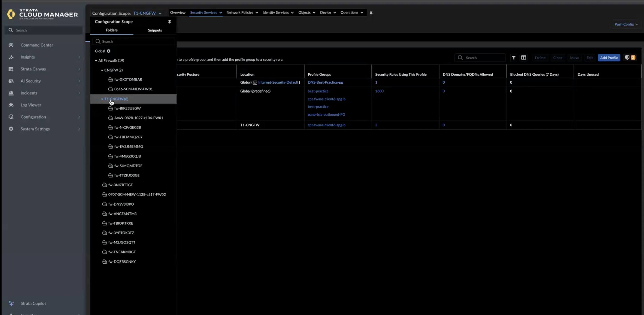
Task: Click pin icon beside Operations menu
Action: point(371,13)
